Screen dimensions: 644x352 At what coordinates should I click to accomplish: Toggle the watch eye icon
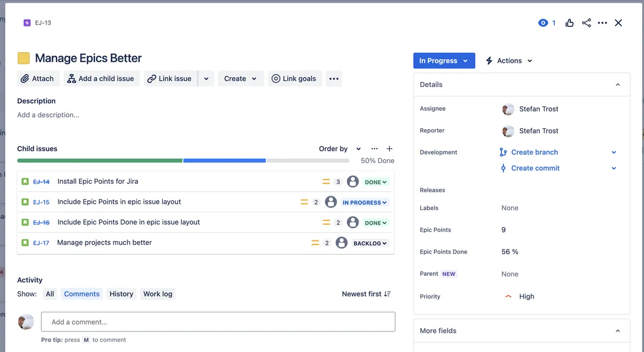543,23
